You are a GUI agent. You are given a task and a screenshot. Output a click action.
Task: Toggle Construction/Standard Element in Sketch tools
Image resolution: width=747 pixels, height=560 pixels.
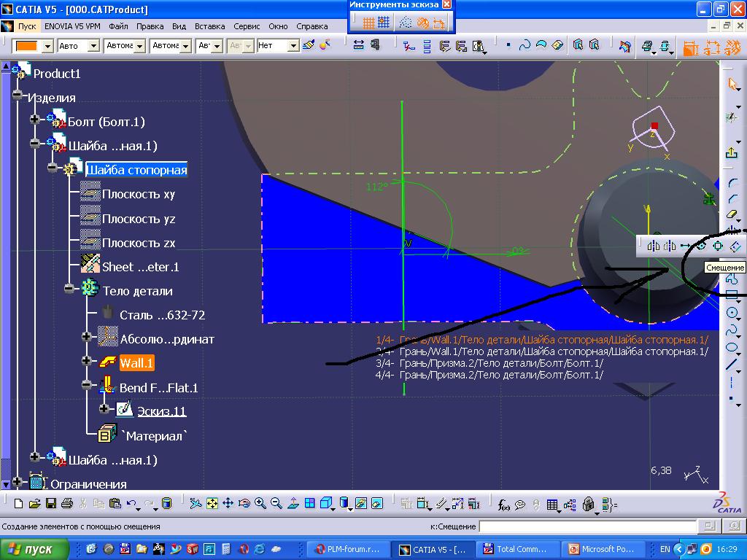406,23
